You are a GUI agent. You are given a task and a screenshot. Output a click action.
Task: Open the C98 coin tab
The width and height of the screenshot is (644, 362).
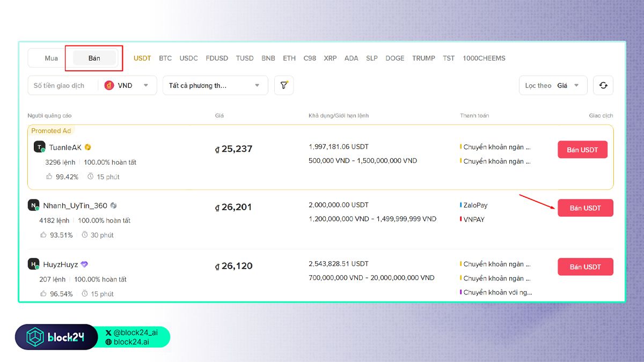[310, 58]
